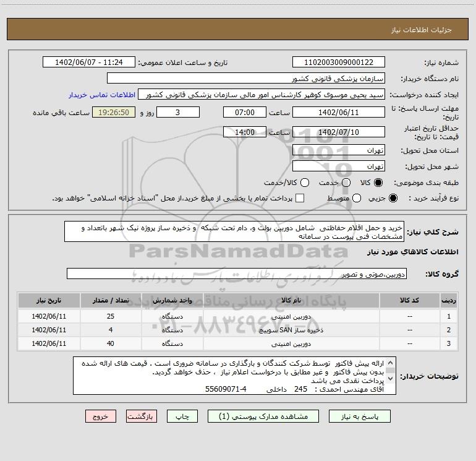The height and width of the screenshot is (461, 476).
Task: Click the مشاهده مدارک پیوستی (1) button
Action: pos(263,416)
